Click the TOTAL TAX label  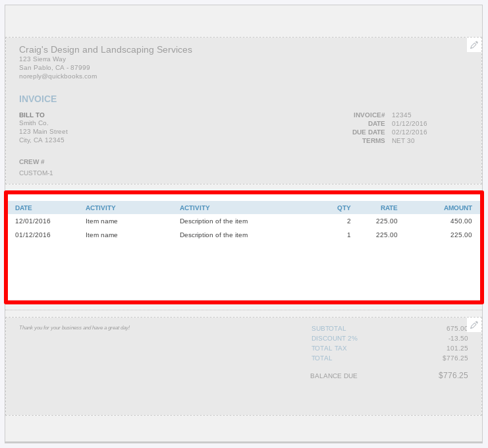pyautogui.click(x=329, y=349)
